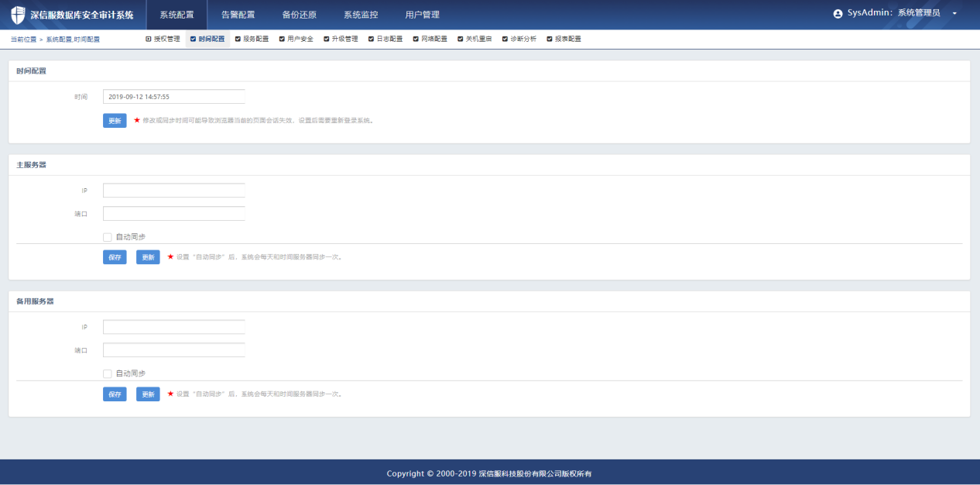The height and width of the screenshot is (485, 980).
Task: Open 服务配置 sub-menu item
Action: (x=252, y=39)
